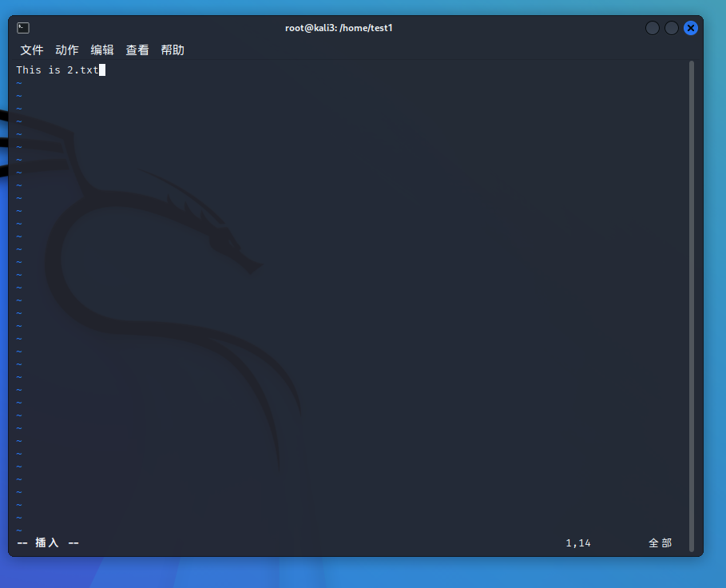Open the 帮助 menu
Viewport: 726px width, 588px height.
173,50
